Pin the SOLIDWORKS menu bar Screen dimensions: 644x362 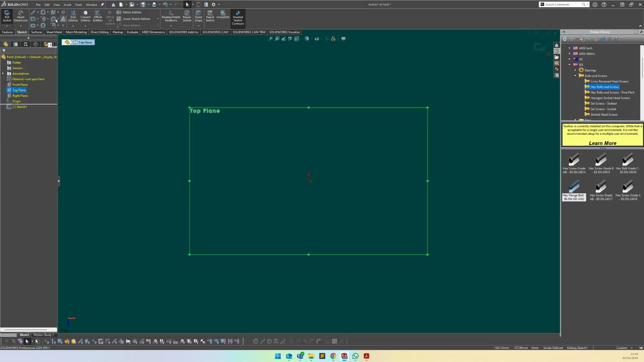[102, 5]
